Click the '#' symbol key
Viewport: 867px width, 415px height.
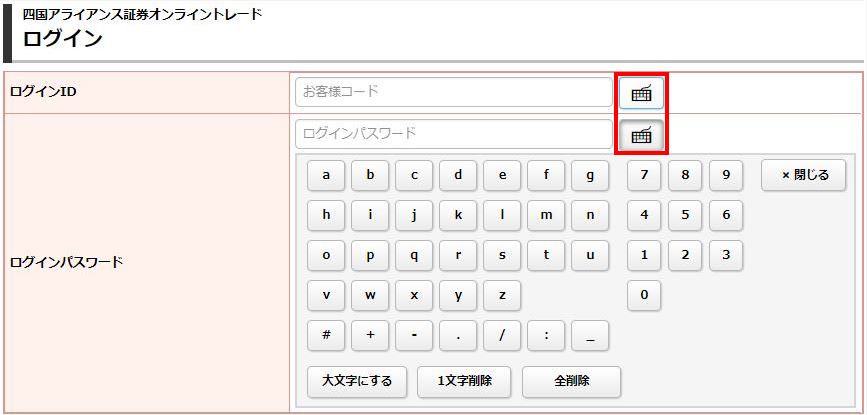[326, 335]
